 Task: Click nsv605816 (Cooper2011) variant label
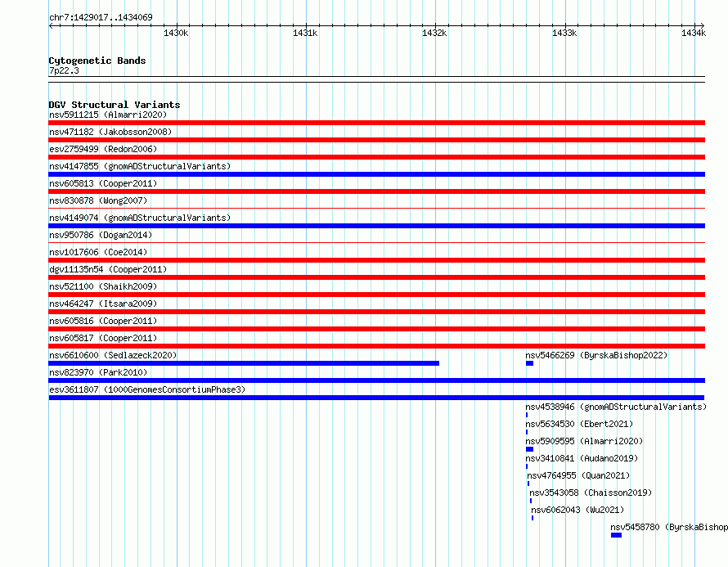pyautogui.click(x=103, y=321)
